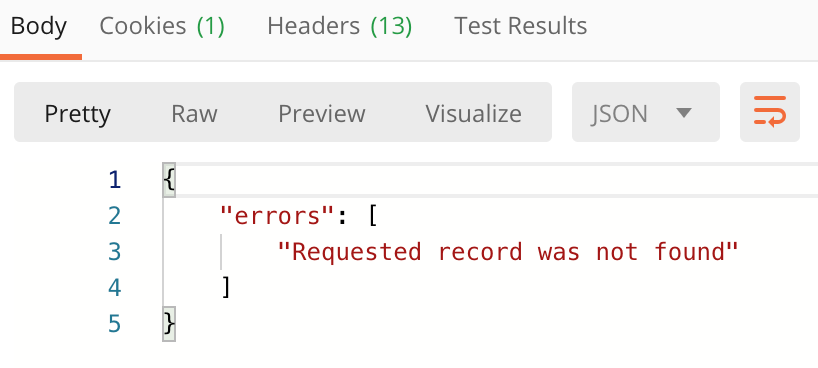This screenshot has width=818, height=368.
Task: Click line number 2 in the gutter
Action: coord(115,216)
